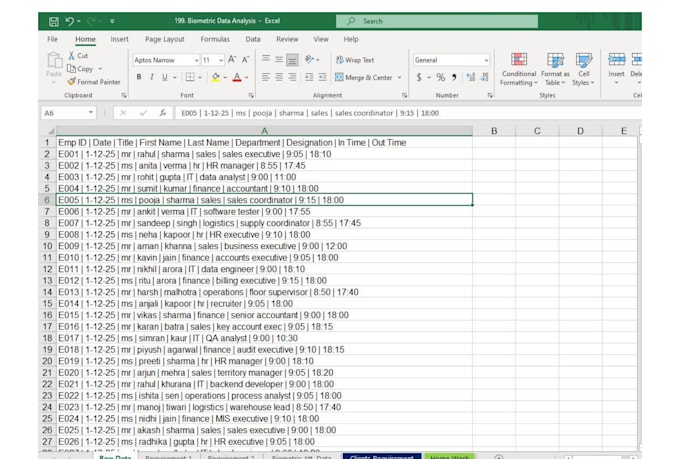Image resolution: width=680 pixels, height=459 pixels.
Task: Open the Help ribbon tab
Action: tap(351, 39)
